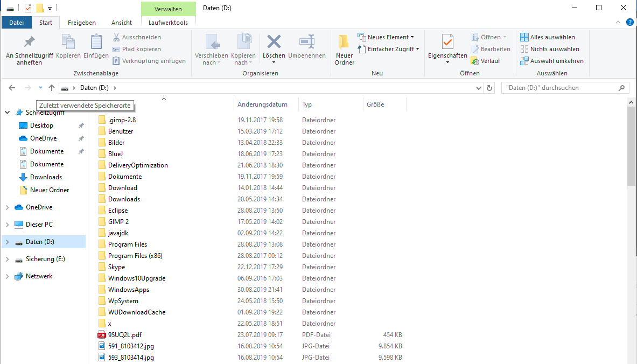Open the Kopieren nach menu
Viewport: 637px width, 364px height.
(243, 50)
